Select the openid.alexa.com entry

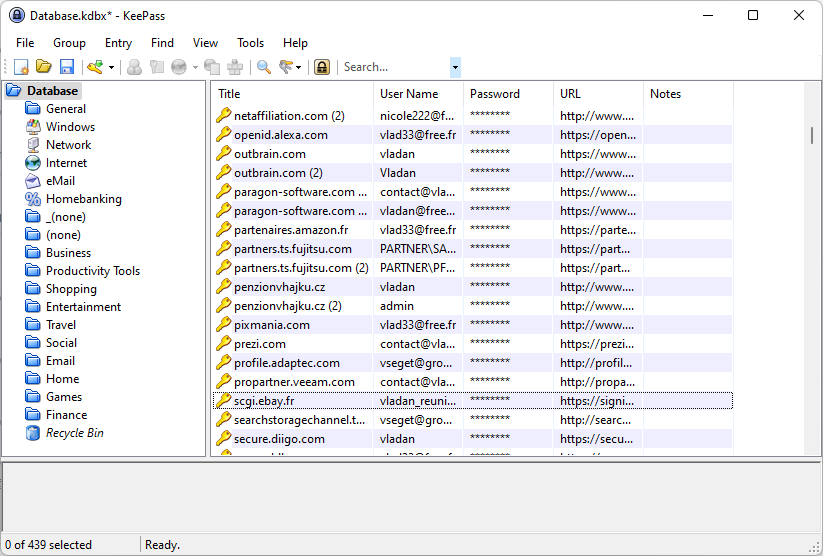point(472,135)
